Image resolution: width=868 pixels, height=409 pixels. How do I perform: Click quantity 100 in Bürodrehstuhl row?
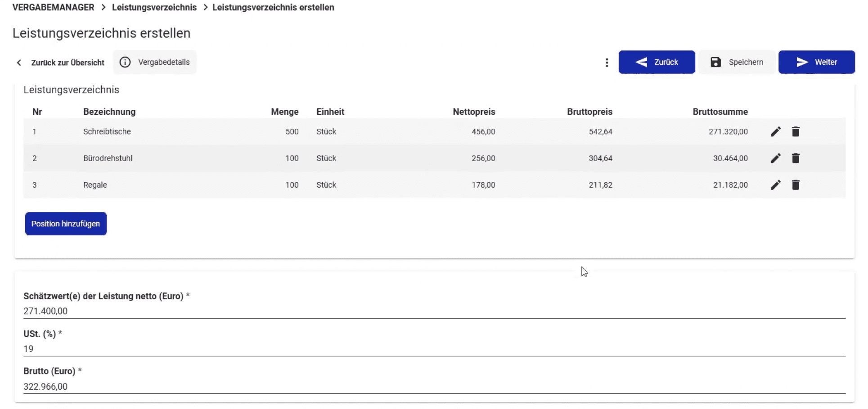click(292, 158)
